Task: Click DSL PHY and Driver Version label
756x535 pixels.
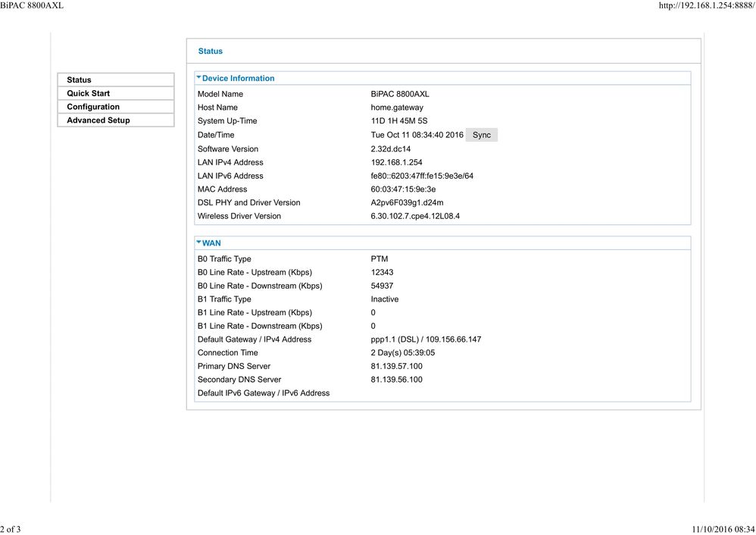Action: (x=248, y=203)
